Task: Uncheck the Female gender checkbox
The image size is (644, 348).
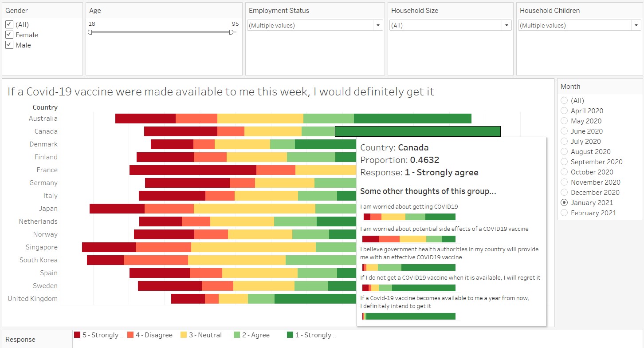Action: (x=9, y=35)
